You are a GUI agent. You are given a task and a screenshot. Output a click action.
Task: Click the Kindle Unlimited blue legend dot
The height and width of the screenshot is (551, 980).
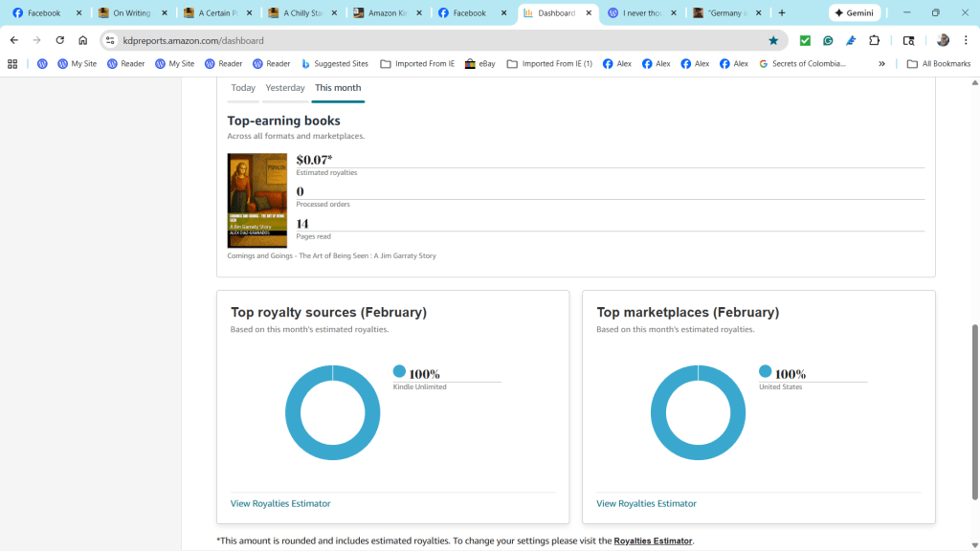(399, 371)
